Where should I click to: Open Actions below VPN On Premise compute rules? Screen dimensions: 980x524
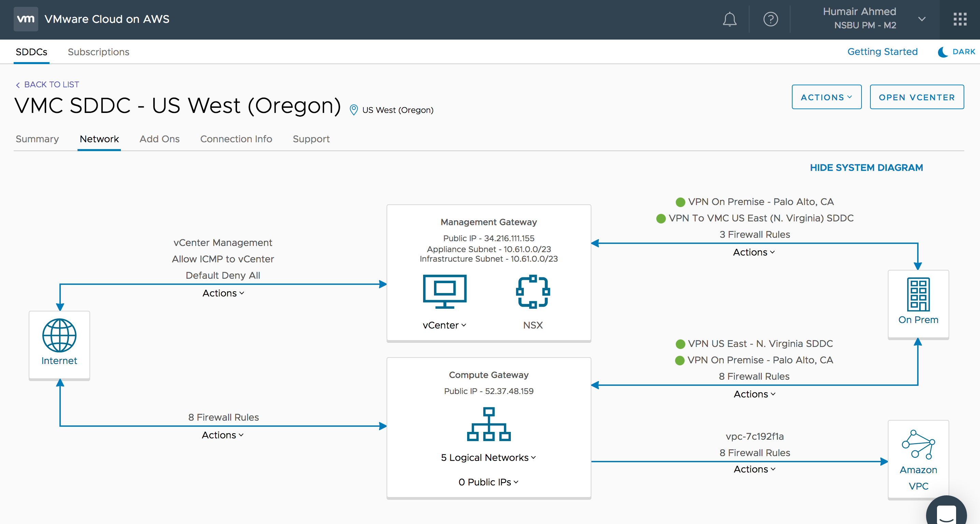pos(754,394)
